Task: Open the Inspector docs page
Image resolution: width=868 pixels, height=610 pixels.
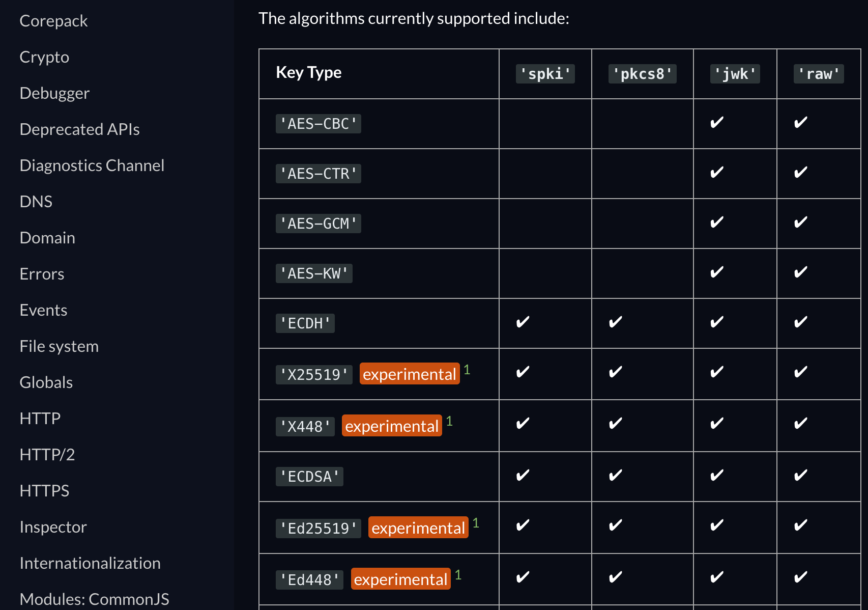Action: point(53,527)
